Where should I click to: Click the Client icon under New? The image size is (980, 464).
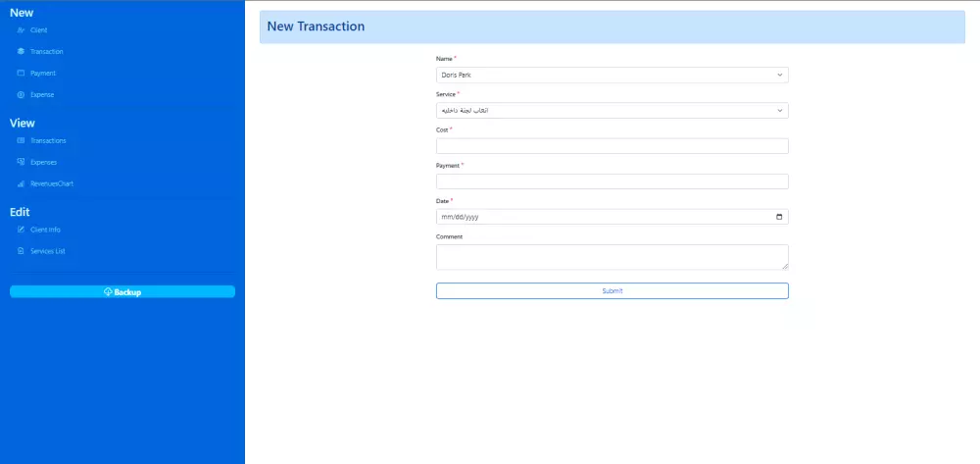coord(21,30)
